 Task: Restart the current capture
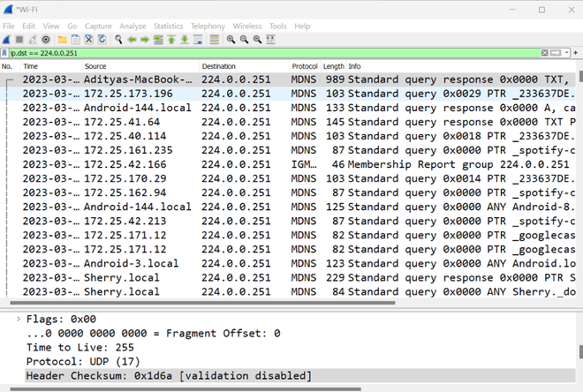(x=33, y=40)
